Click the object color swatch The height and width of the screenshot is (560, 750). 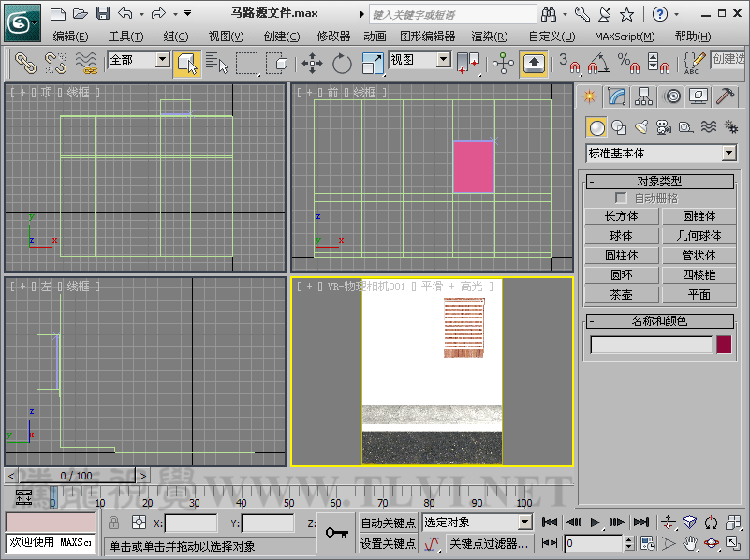(724, 345)
